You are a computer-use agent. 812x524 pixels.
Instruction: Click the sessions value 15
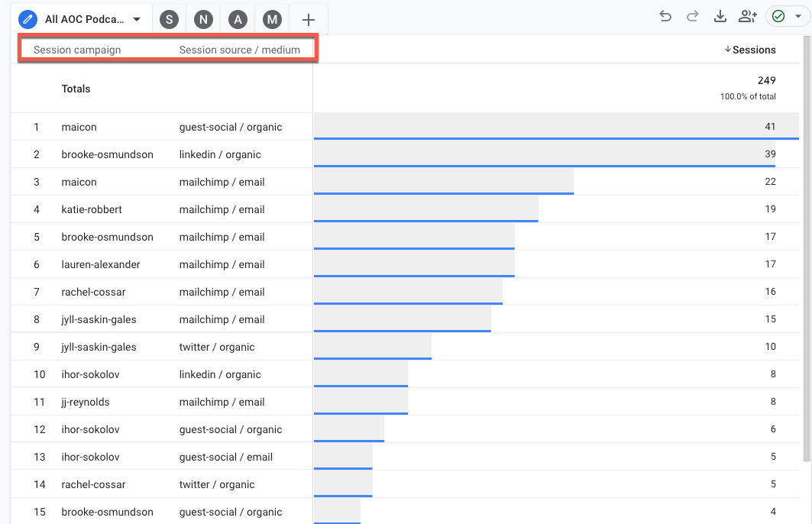pos(770,319)
